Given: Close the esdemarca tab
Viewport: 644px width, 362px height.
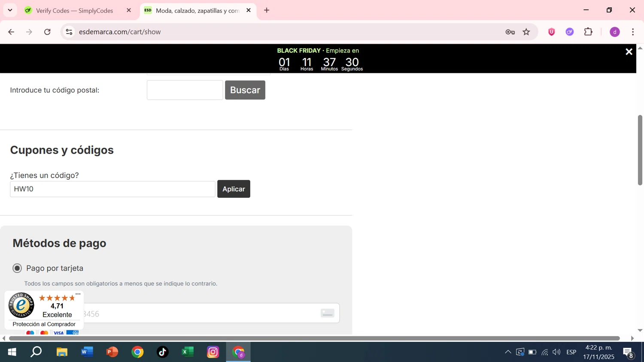Looking at the screenshot, I should 249,10.
